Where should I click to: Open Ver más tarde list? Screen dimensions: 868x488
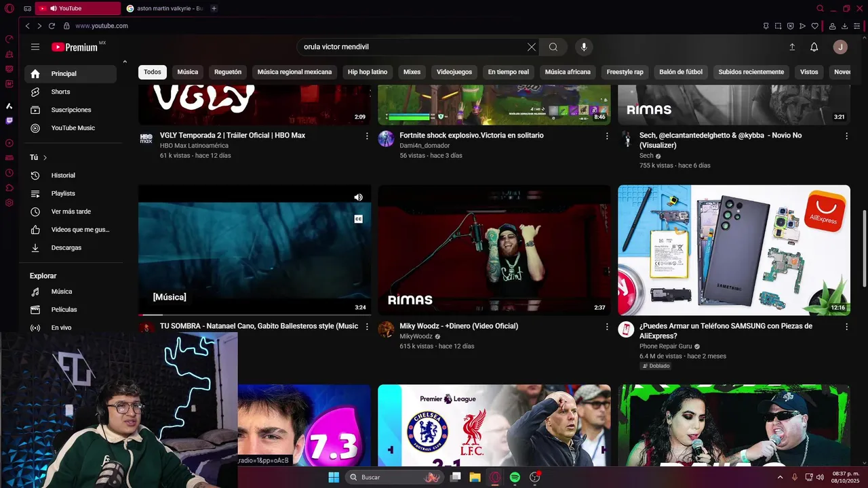pos(71,211)
